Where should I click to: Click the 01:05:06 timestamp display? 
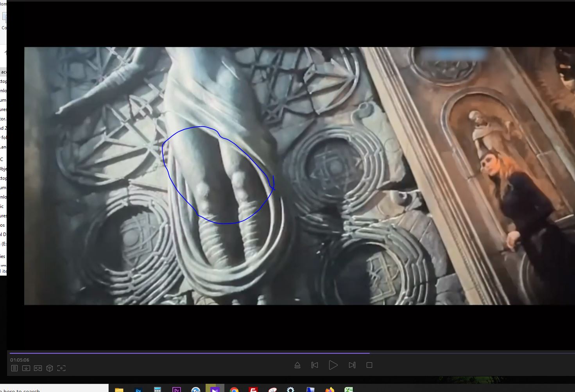click(20, 360)
